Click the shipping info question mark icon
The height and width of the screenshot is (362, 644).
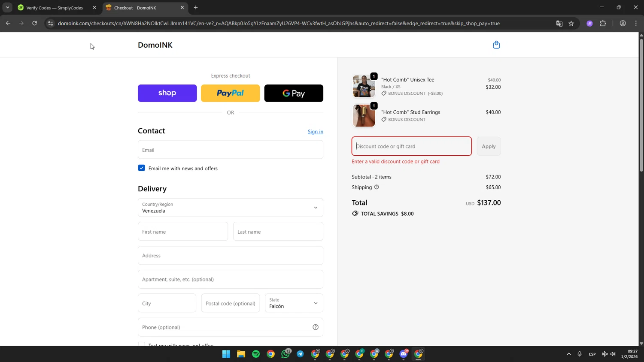(x=377, y=187)
